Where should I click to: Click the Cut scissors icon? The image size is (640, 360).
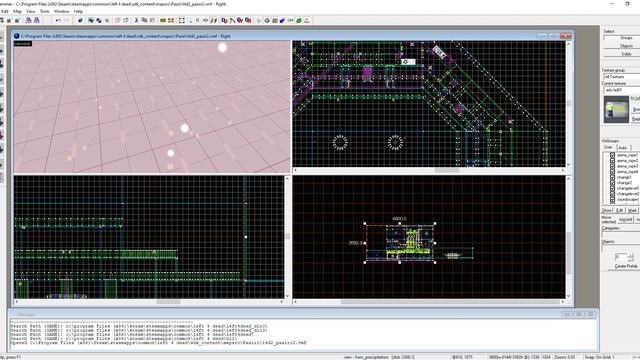click(x=136, y=20)
